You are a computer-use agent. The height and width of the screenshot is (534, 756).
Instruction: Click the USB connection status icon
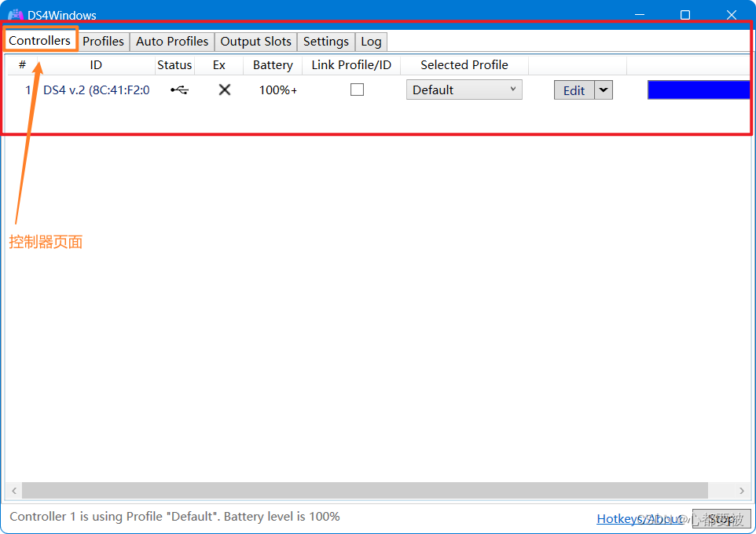pyautogui.click(x=179, y=90)
